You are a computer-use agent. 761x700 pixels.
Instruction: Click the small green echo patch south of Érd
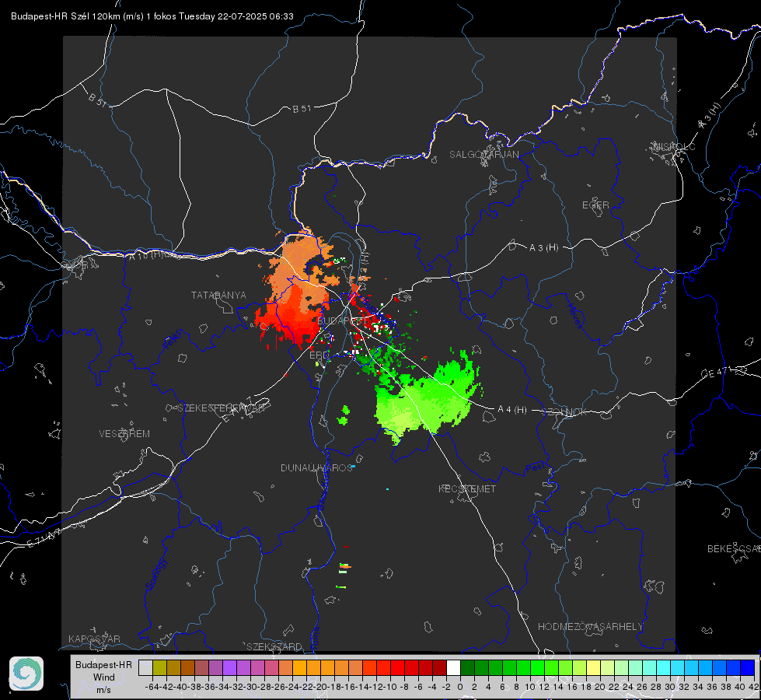coord(344,416)
